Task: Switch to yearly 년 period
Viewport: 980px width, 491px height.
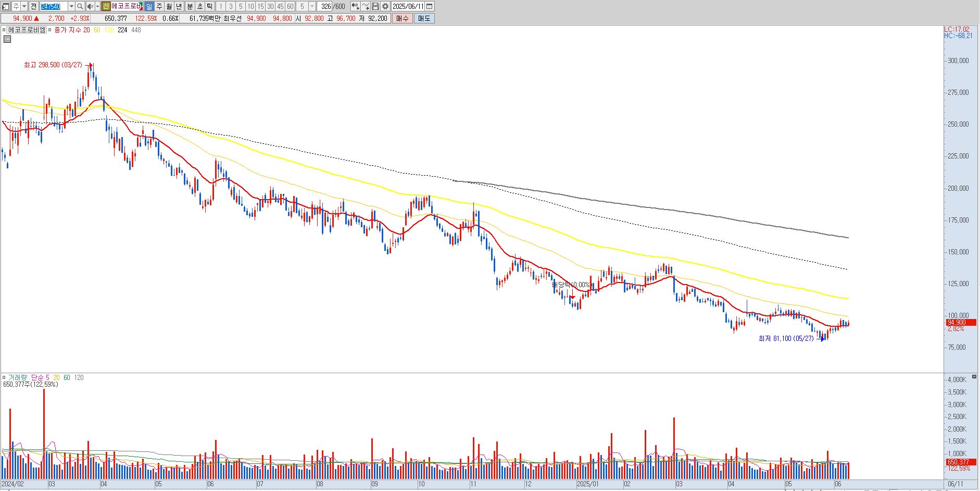Action: pos(179,6)
